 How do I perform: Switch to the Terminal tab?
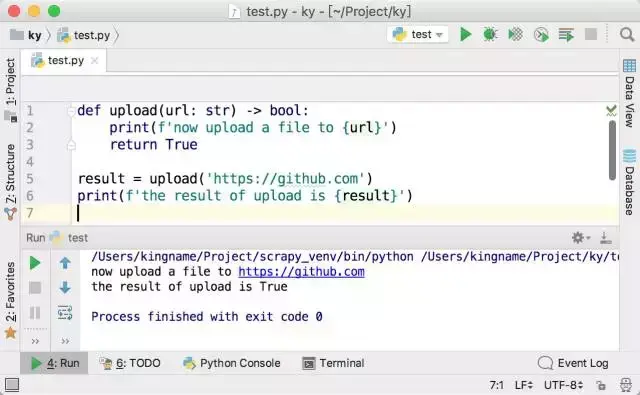click(333, 363)
